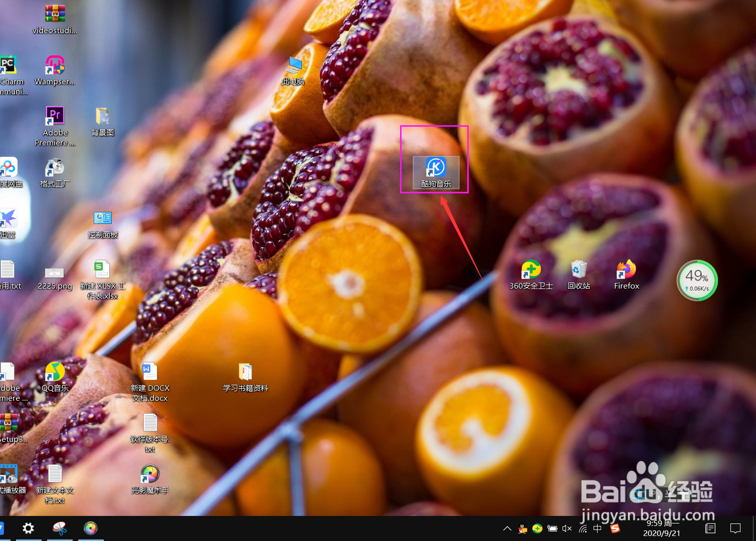Launch Adobe Premiere
Image resolution: width=756 pixels, height=541 pixels.
click(x=55, y=115)
